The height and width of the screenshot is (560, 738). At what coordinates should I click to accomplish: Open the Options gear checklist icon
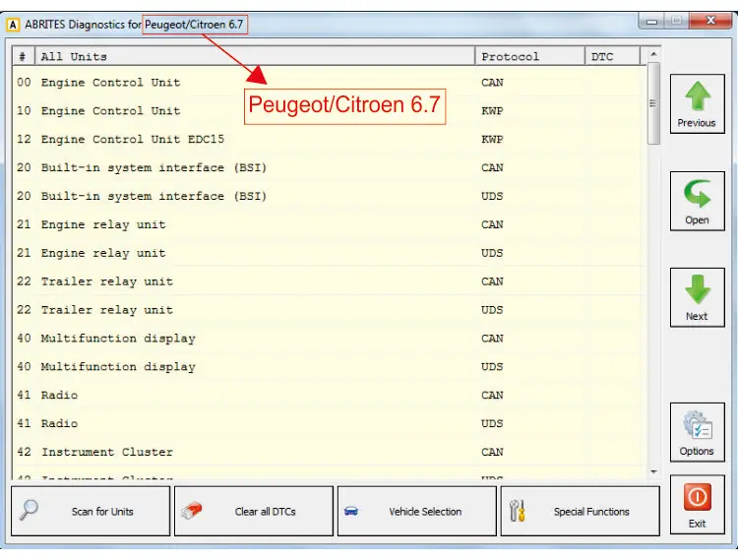pos(698,425)
